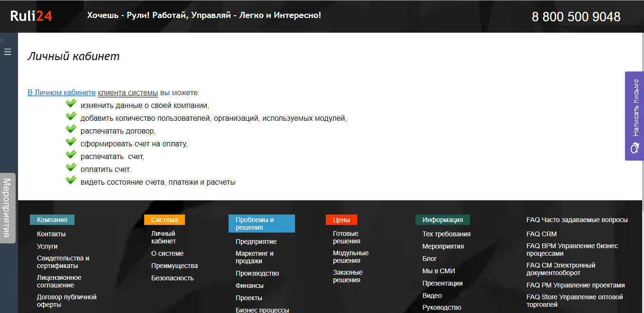The image size is (644, 313).
Task: Open the 'Цены' footer section
Action: pos(341,220)
